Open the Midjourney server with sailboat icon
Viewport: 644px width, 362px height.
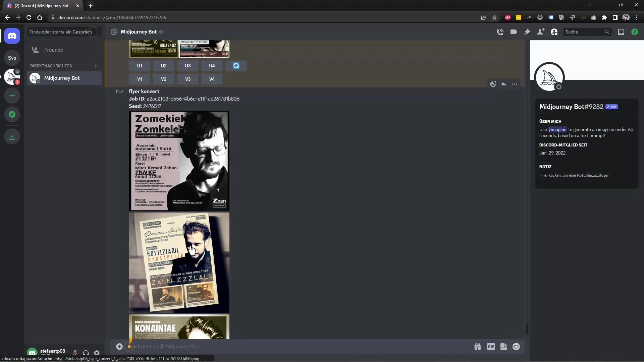12,77
